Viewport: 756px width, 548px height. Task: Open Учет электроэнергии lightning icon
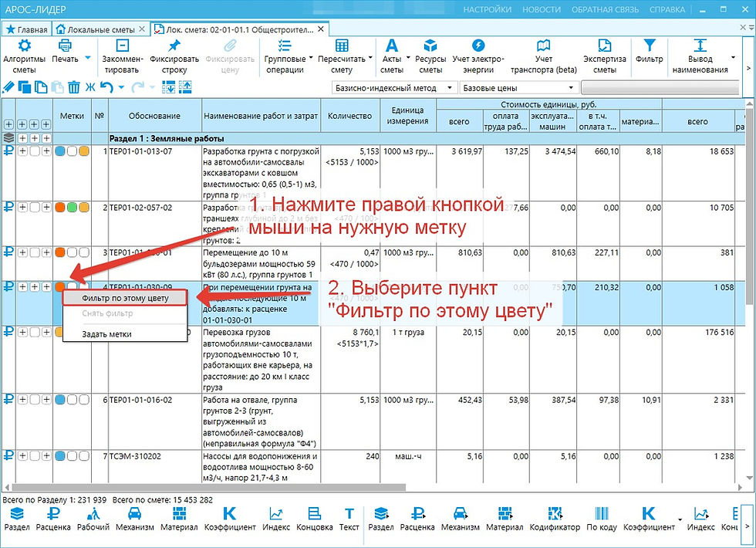(x=478, y=46)
